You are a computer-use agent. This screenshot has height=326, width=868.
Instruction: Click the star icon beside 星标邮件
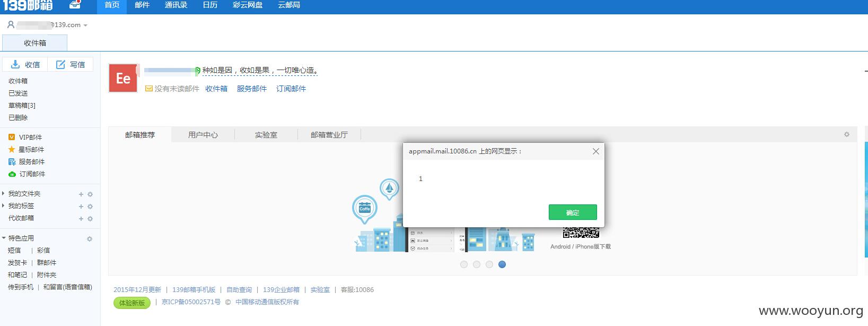tap(12, 149)
